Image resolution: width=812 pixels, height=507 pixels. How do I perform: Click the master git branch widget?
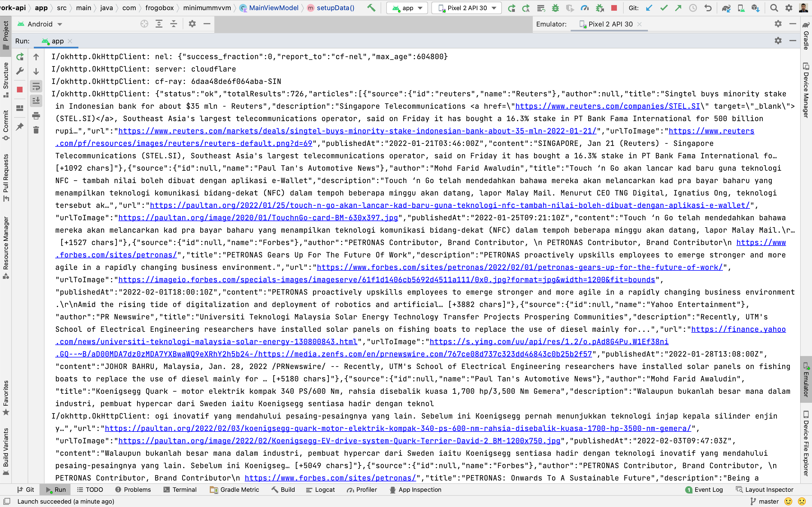764,501
